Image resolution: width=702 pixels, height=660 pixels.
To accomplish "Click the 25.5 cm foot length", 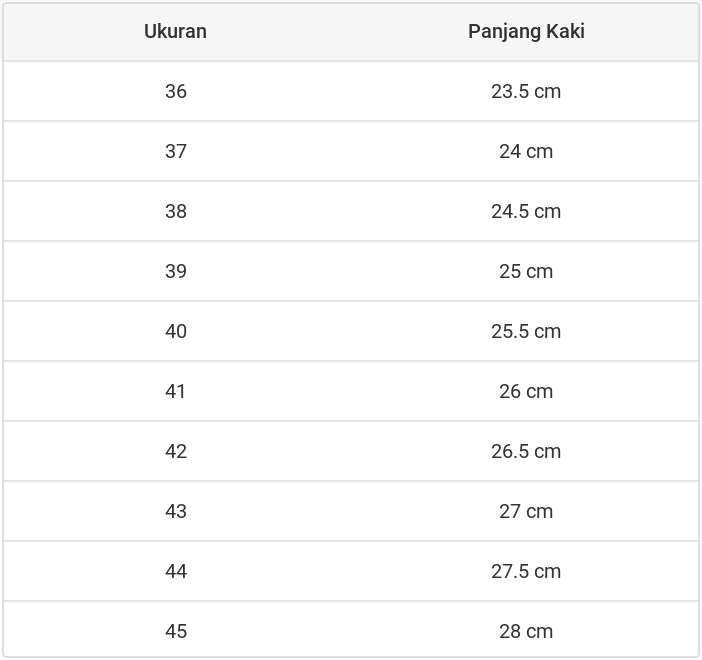I will click(x=526, y=331).
